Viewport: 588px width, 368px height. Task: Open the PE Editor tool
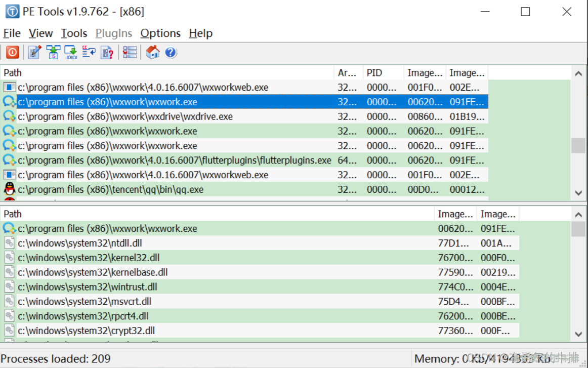[x=34, y=52]
